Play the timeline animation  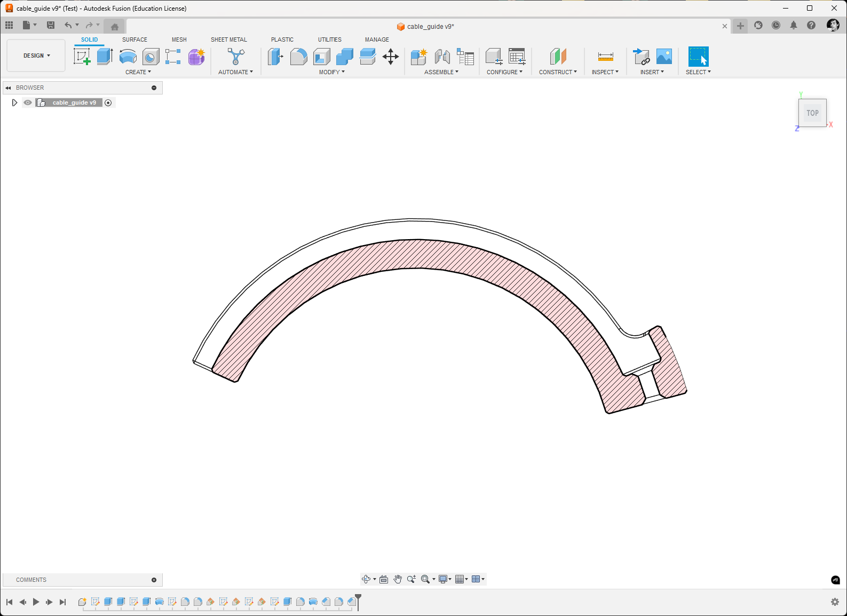36,602
